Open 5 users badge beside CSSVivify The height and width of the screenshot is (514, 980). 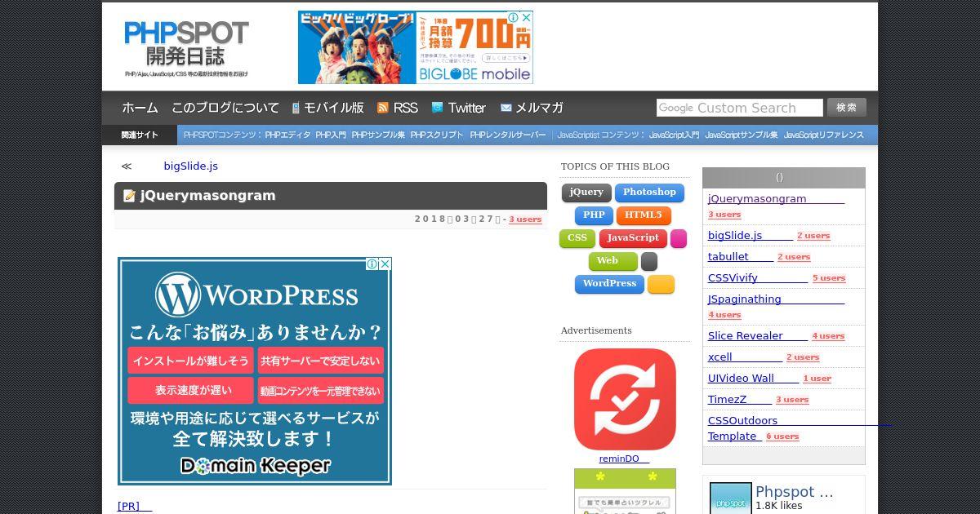[x=829, y=278]
